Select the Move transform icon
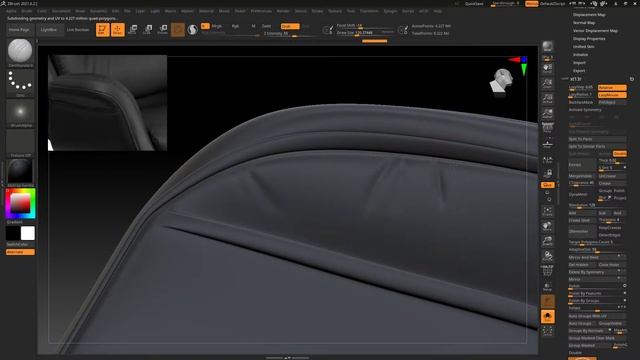Screen dimensions: 640x360 point(133,29)
